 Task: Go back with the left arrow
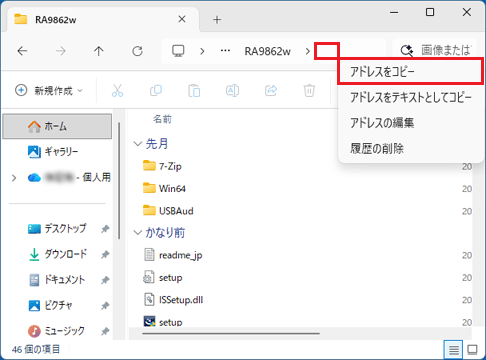click(22, 51)
